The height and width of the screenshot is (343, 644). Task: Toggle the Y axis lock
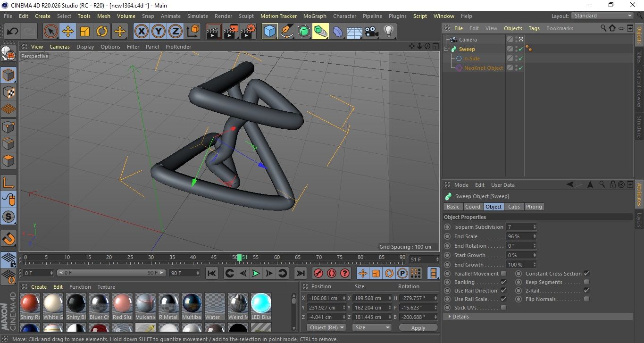(x=159, y=32)
